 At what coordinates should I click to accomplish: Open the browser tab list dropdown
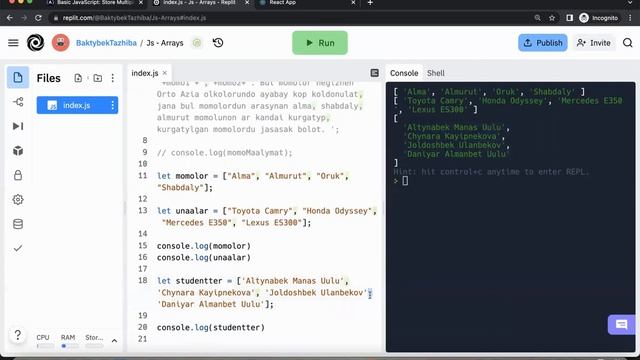point(630,3)
